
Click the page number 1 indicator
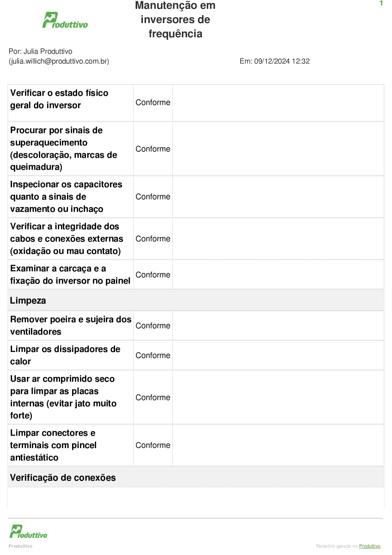coord(381,3)
